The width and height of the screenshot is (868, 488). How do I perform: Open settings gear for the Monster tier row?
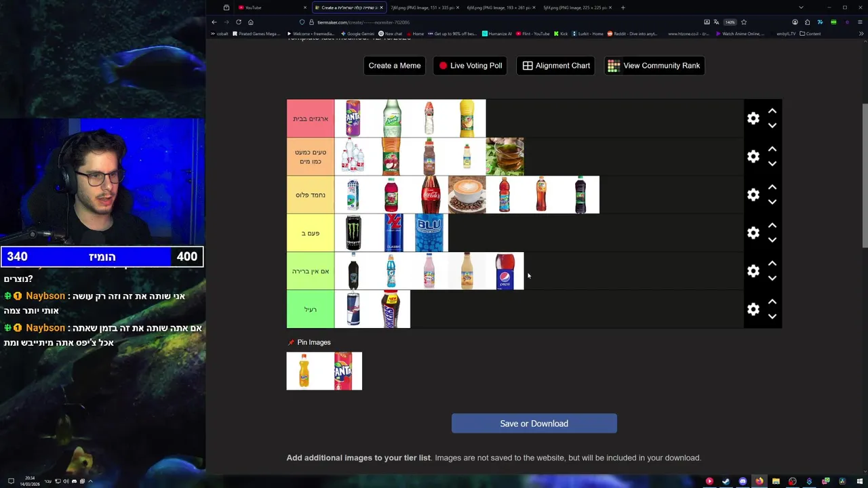(x=753, y=233)
